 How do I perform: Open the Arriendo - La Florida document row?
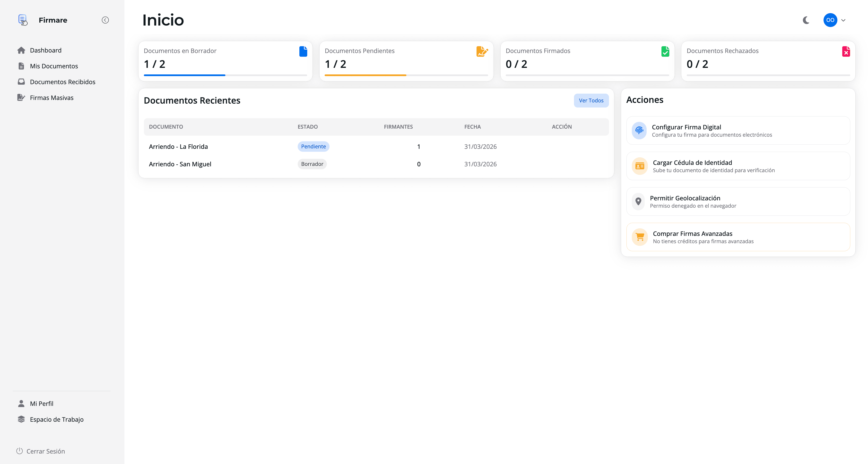click(x=178, y=146)
